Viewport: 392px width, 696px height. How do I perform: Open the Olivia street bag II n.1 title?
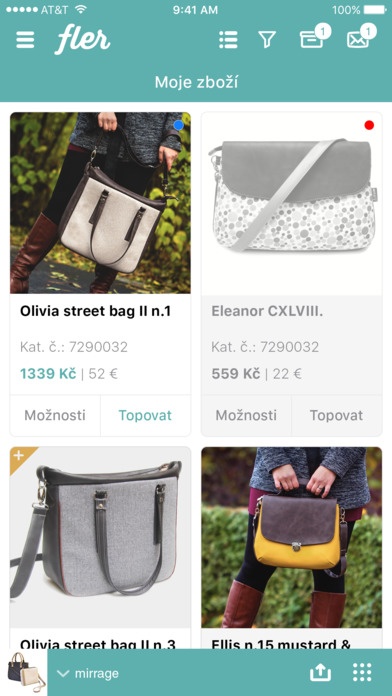[x=95, y=311]
